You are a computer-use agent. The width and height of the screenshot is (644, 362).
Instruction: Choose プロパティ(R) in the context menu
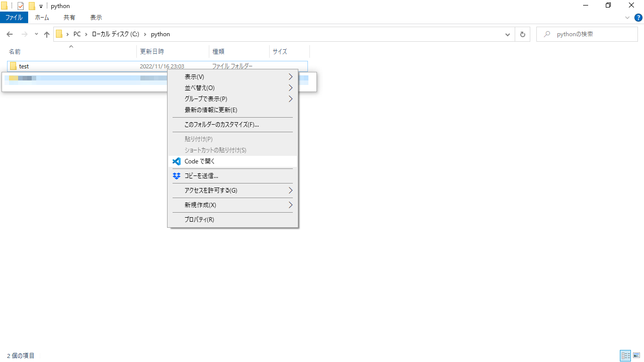pyautogui.click(x=199, y=220)
